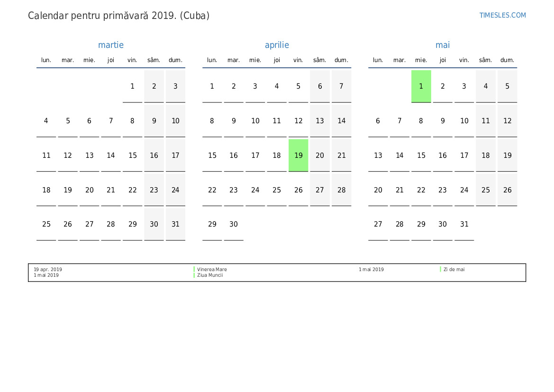This screenshot has height=392, width=554.
Task: Select April 30 in aprilie calendar
Action: 234,224
